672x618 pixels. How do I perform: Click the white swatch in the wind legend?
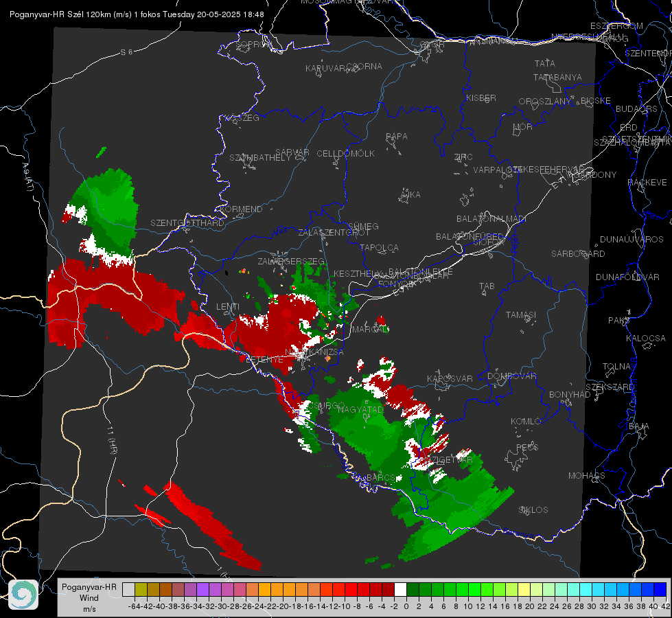pos(400,589)
